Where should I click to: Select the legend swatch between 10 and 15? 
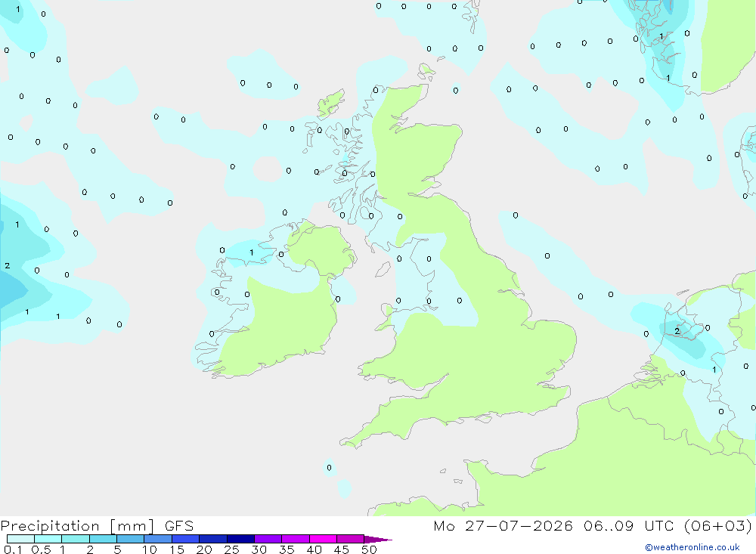click(158, 539)
